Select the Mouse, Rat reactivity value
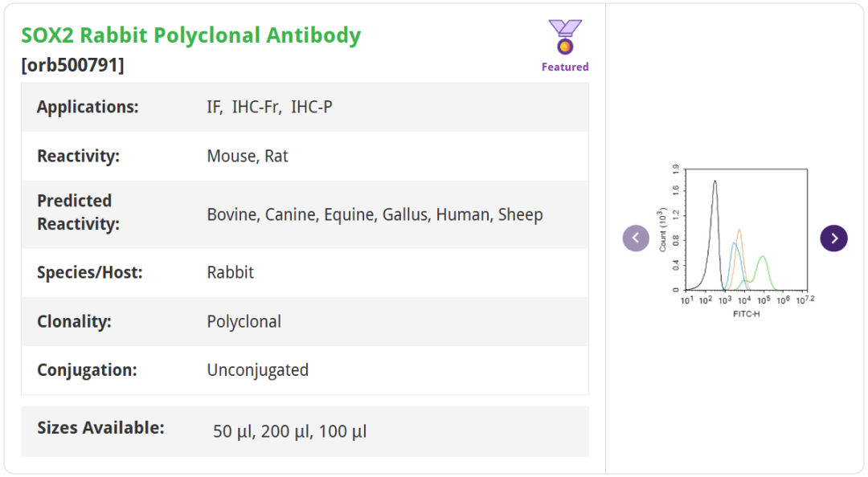The height and width of the screenshot is (477, 868). pyautogui.click(x=248, y=156)
